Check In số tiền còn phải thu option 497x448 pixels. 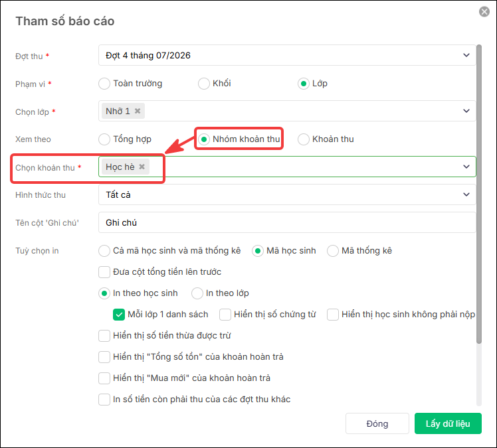tap(104, 400)
